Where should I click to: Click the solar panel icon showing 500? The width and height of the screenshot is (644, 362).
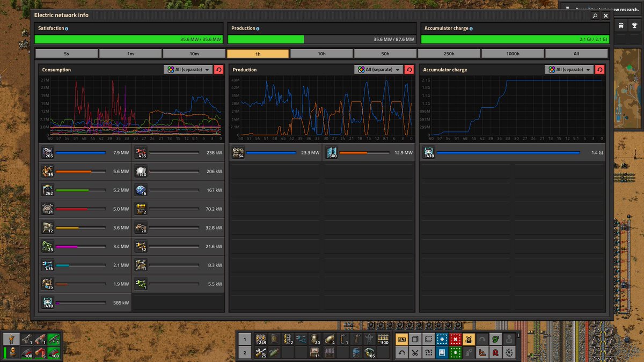point(331,153)
